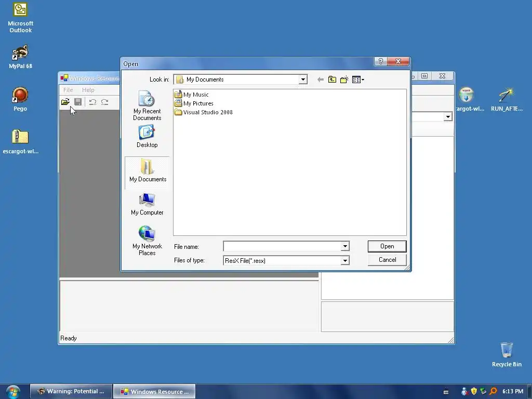This screenshot has height=399, width=532.
Task: Go up one folder level in Open dialog
Action: pos(332,79)
